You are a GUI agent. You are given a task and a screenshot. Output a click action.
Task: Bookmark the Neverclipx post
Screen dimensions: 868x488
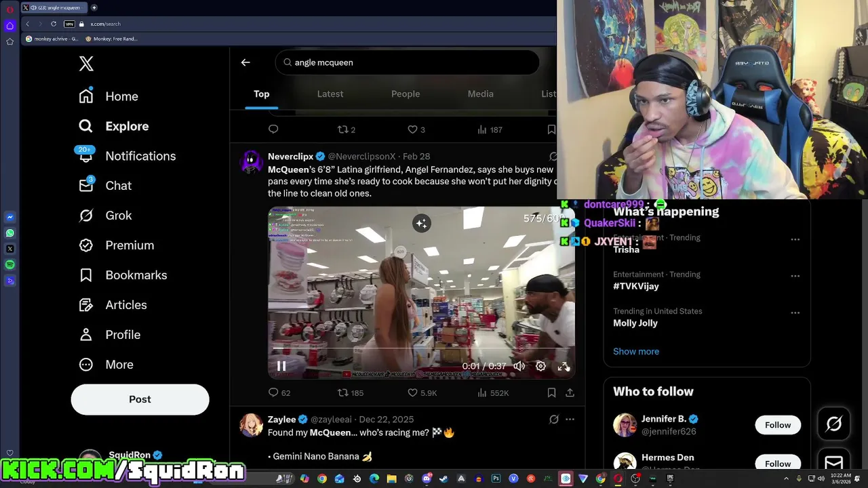tap(551, 392)
